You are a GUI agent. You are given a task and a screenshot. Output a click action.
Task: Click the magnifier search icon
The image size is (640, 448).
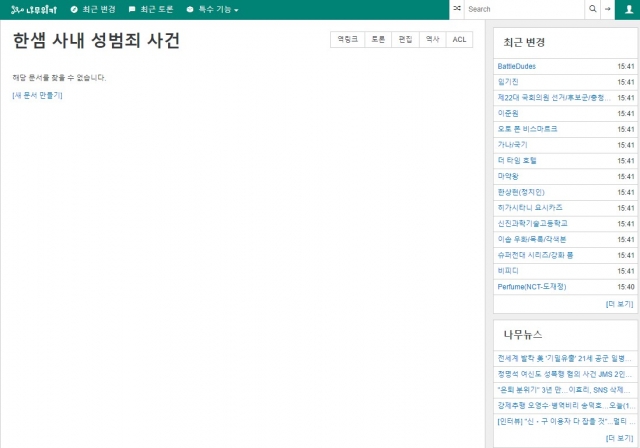(x=592, y=9)
